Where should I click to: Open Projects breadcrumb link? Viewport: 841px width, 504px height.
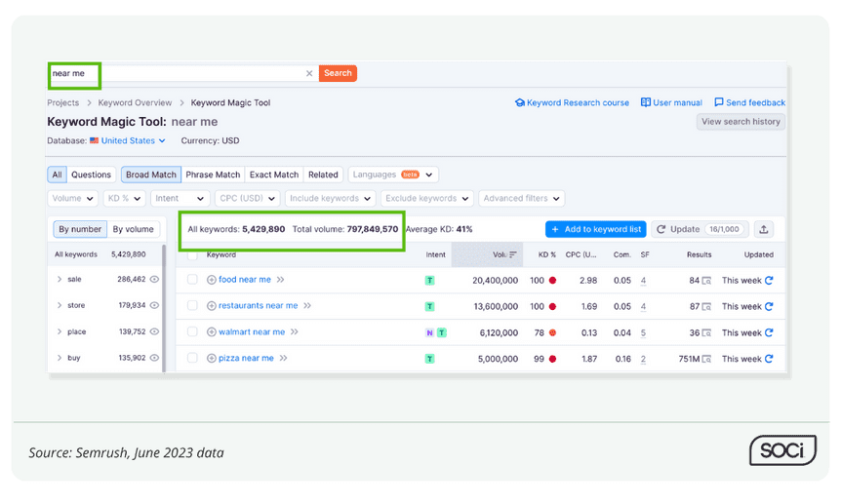[62, 103]
